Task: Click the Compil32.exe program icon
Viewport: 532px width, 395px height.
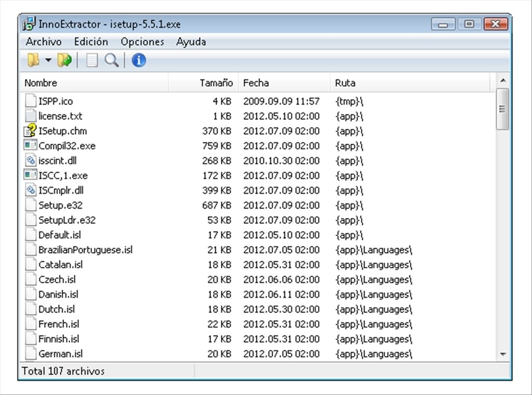Action: point(30,145)
